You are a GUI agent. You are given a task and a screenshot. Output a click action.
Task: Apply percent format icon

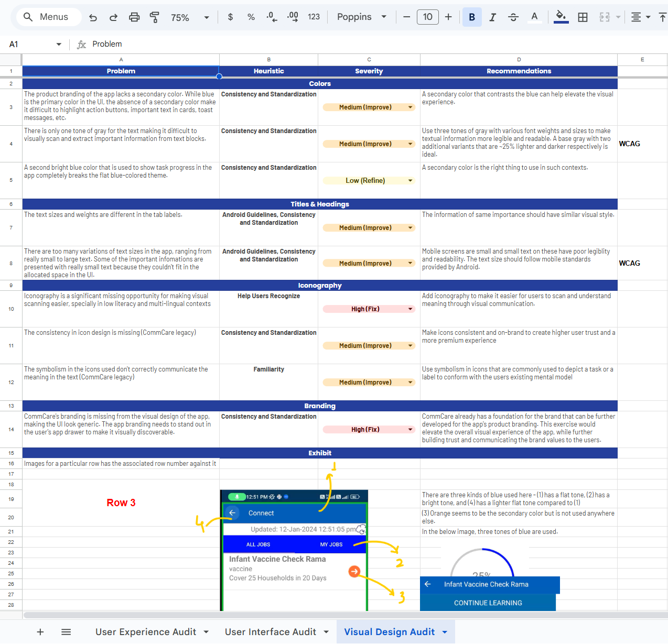[x=251, y=17]
